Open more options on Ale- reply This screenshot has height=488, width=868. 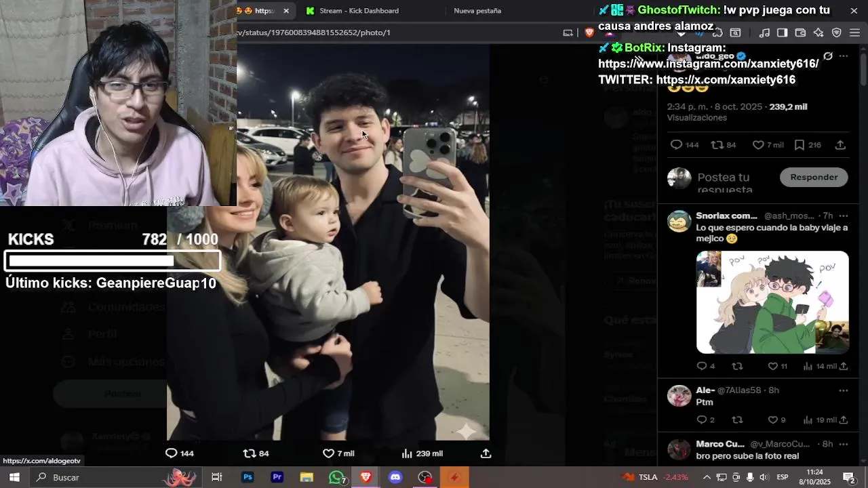coord(844,390)
